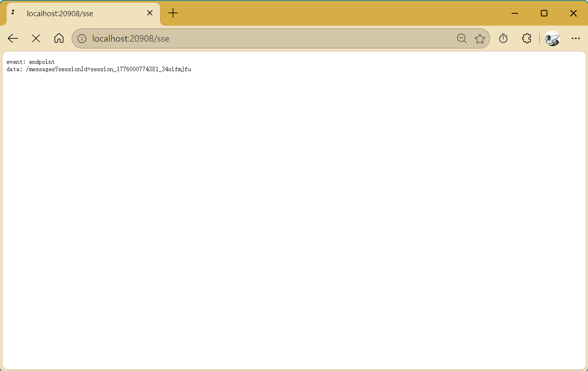Maximize the browser window
Viewport: 588px width, 371px height.
click(544, 13)
